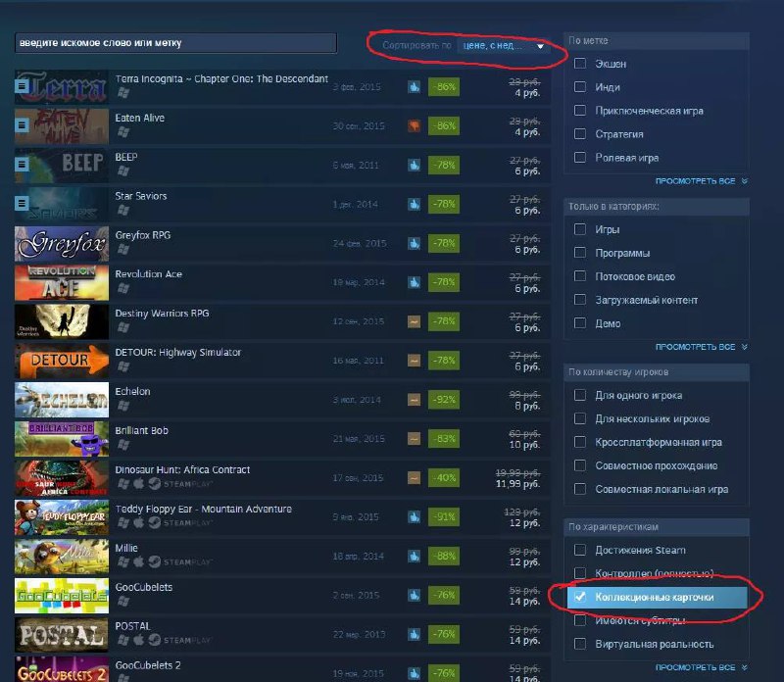Open Greyfox RPG store page title
Screen dimensions: 784x682
(143, 235)
